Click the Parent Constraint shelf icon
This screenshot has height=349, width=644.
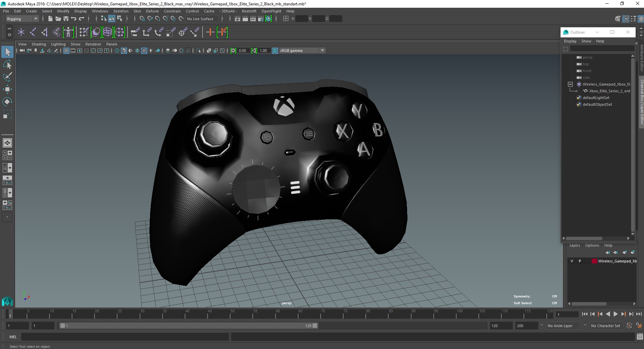(135, 32)
